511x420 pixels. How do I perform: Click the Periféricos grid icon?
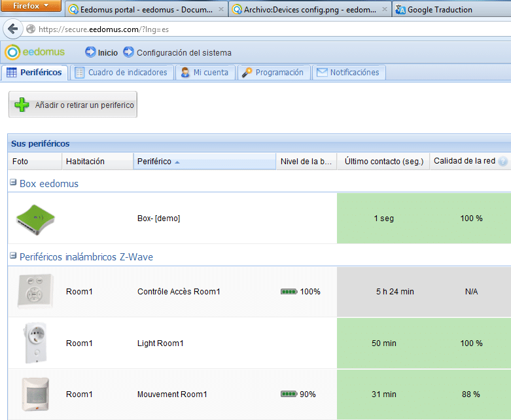[11, 73]
